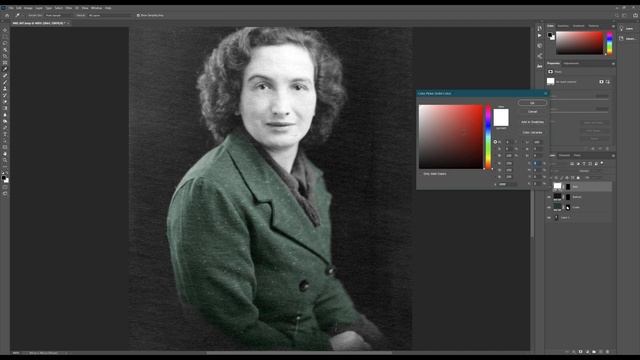
Task: Select the Path Selection tool
Action: click(x=5, y=141)
